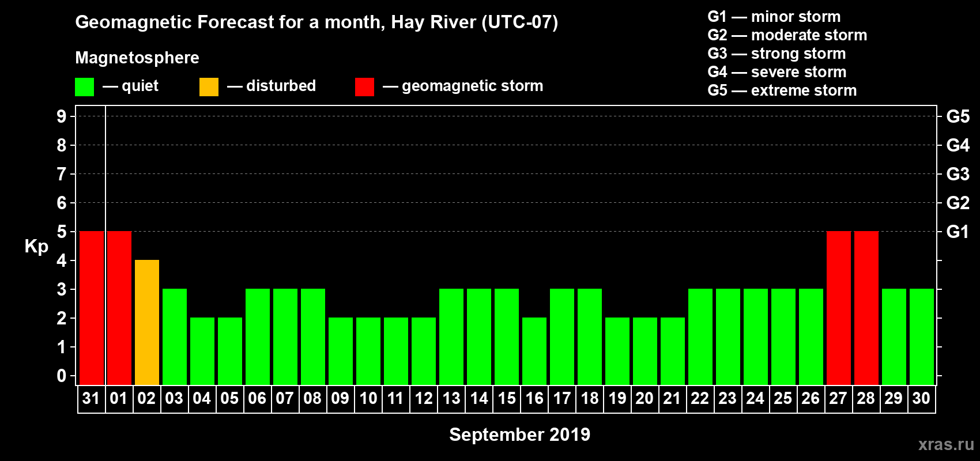Click the green bar for day 10
Screen dimensions: 980x461
point(368,352)
